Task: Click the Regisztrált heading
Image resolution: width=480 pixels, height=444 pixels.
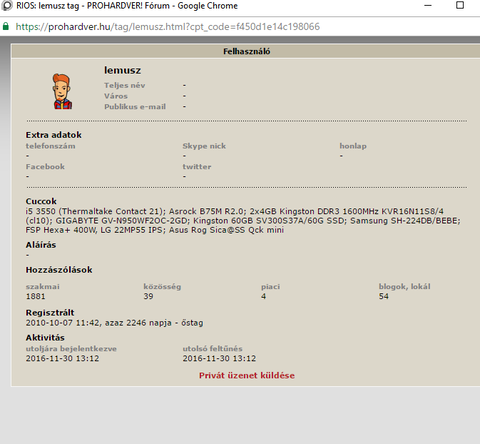Action: pyautogui.click(x=50, y=313)
